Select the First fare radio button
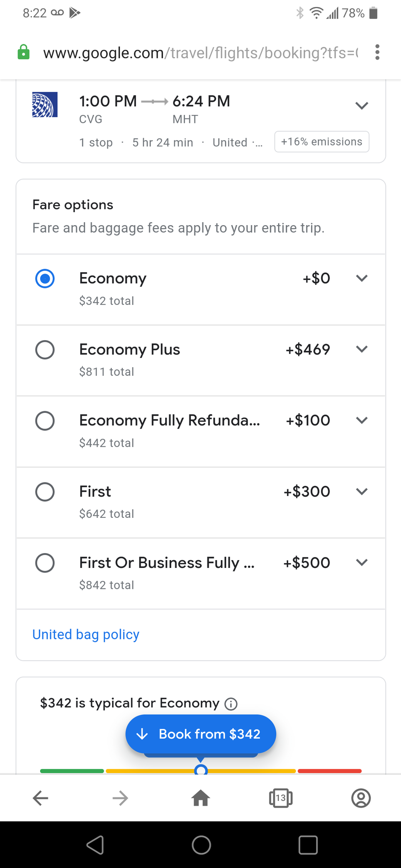 tap(45, 492)
